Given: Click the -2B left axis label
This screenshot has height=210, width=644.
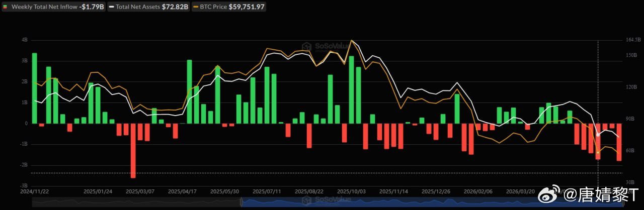Looking at the screenshot, I should [24, 165].
